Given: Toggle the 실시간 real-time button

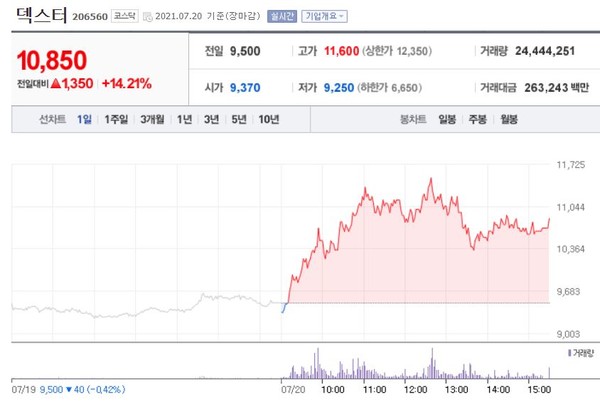Looking at the screenshot, I should pos(283,17).
